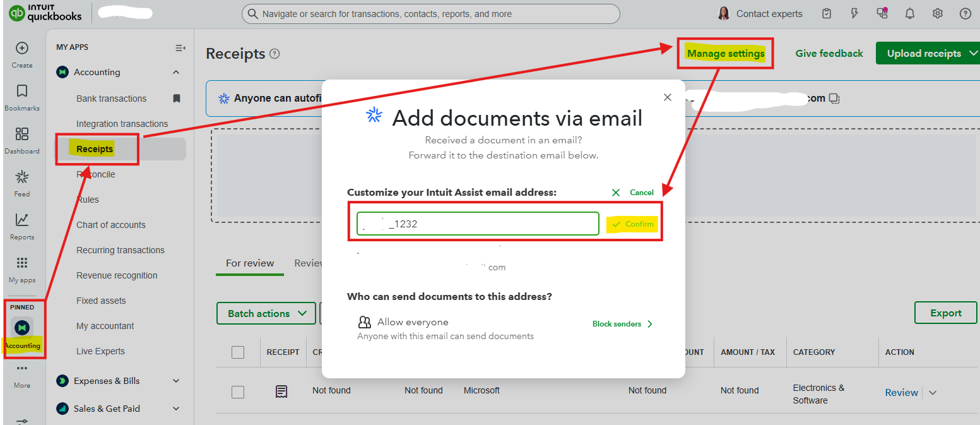Click the Intuit QuickBooks logo
This screenshot has height=425, width=980.
tap(45, 13)
